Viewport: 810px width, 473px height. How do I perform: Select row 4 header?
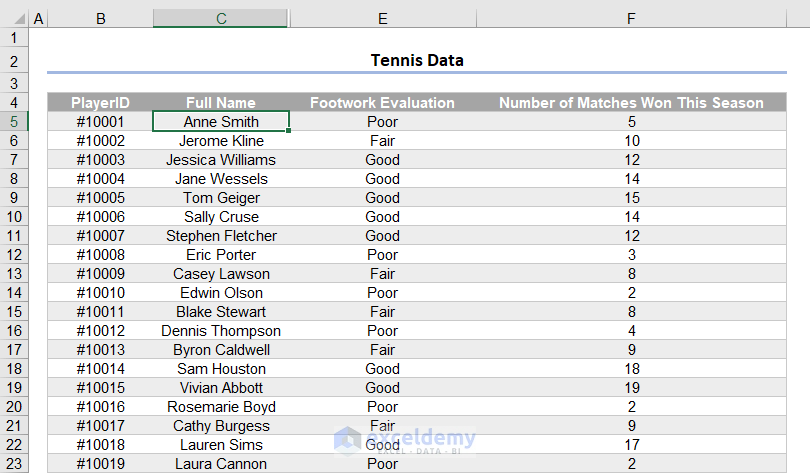pyautogui.click(x=15, y=103)
